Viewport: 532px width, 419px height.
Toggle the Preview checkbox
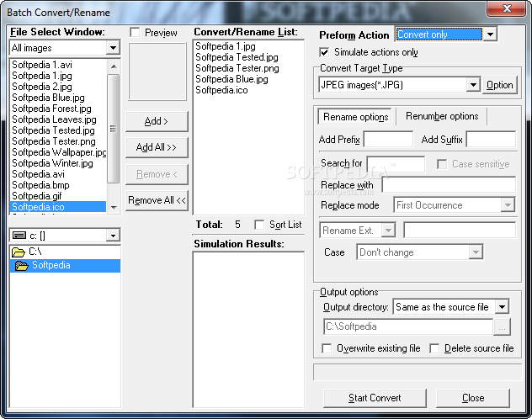tap(135, 33)
